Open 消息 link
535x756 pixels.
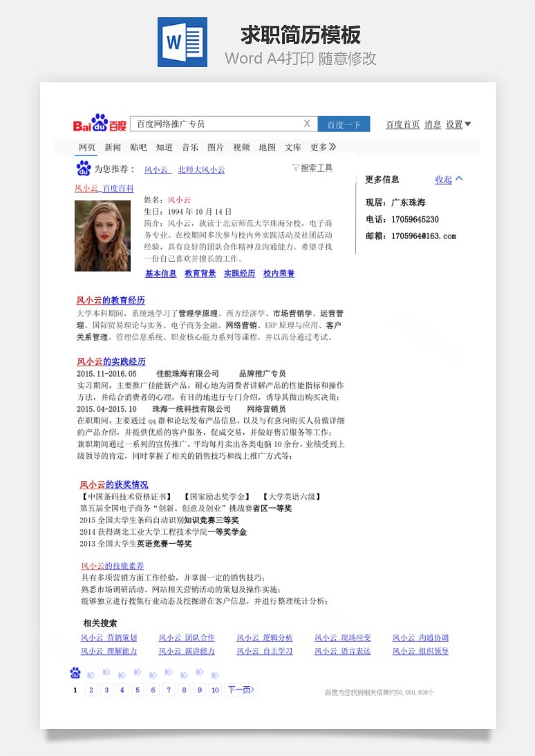pyautogui.click(x=433, y=124)
